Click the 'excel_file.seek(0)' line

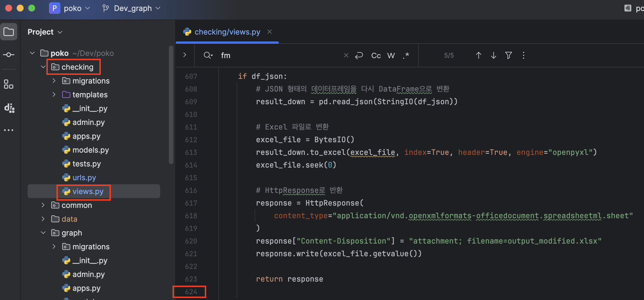click(x=296, y=165)
